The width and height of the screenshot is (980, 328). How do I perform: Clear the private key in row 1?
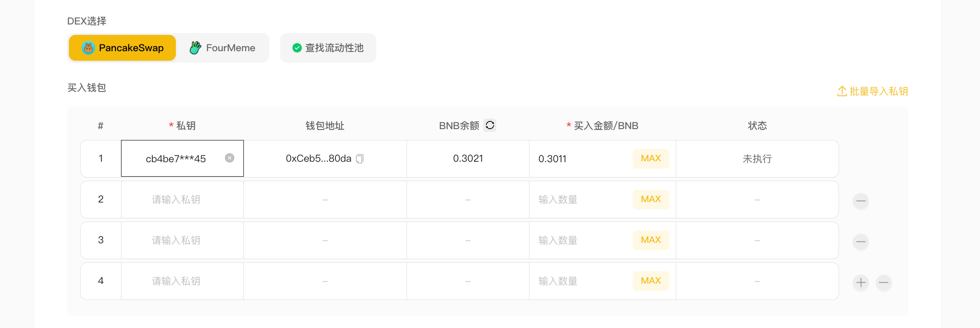coord(230,158)
